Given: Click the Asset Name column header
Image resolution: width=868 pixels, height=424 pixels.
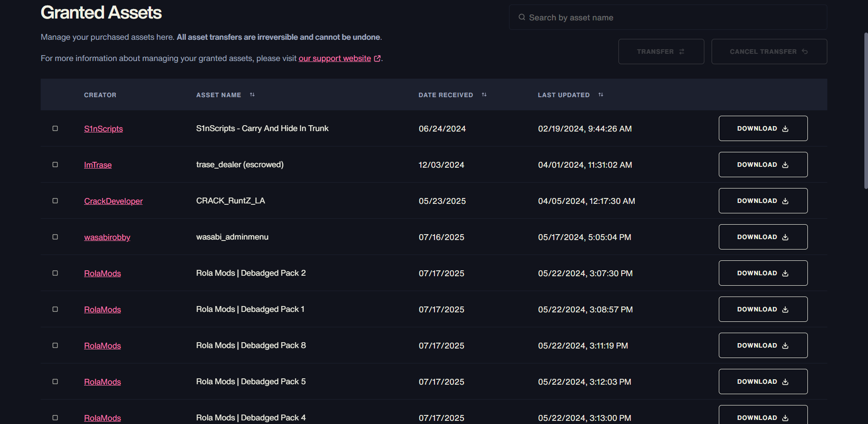Looking at the screenshot, I should (x=219, y=95).
